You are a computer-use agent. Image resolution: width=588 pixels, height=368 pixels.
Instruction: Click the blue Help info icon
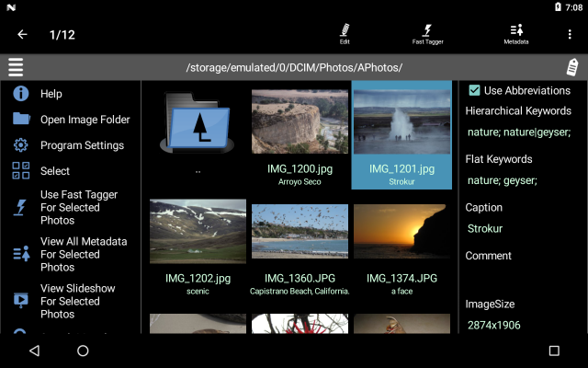pos(21,94)
